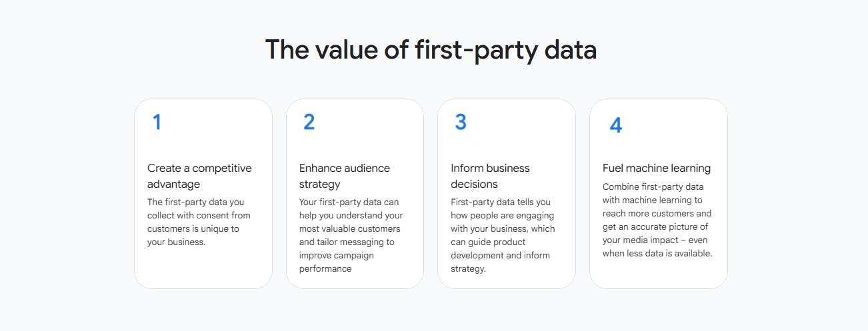Click the blue number 3 icon
This screenshot has width=868, height=331.
pyautogui.click(x=461, y=123)
